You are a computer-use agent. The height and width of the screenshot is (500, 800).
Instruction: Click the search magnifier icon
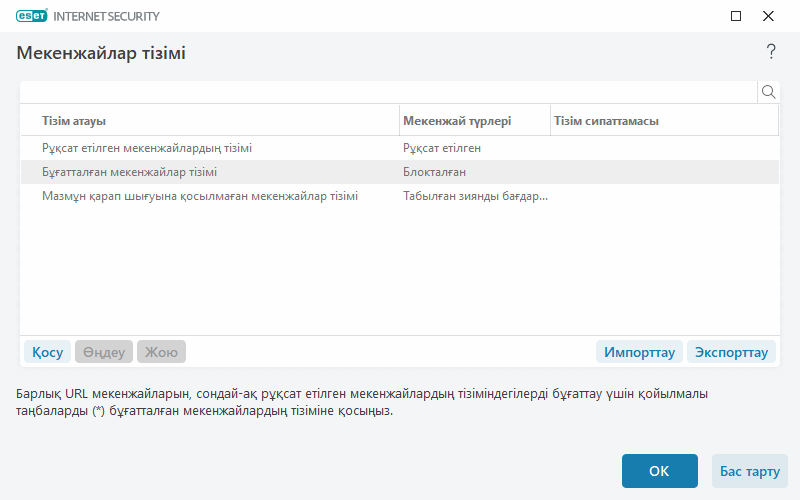[769, 92]
